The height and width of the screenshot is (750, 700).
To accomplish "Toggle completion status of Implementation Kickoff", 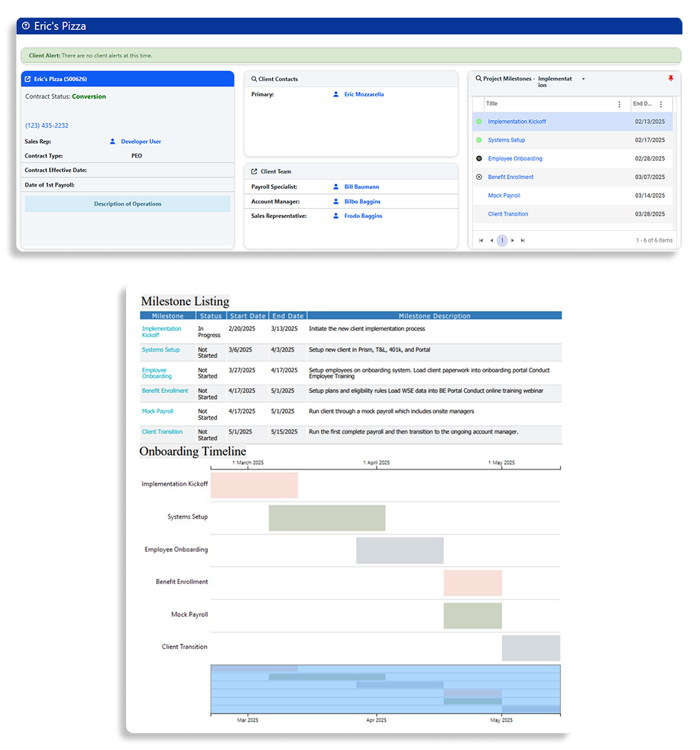I will pos(479,120).
